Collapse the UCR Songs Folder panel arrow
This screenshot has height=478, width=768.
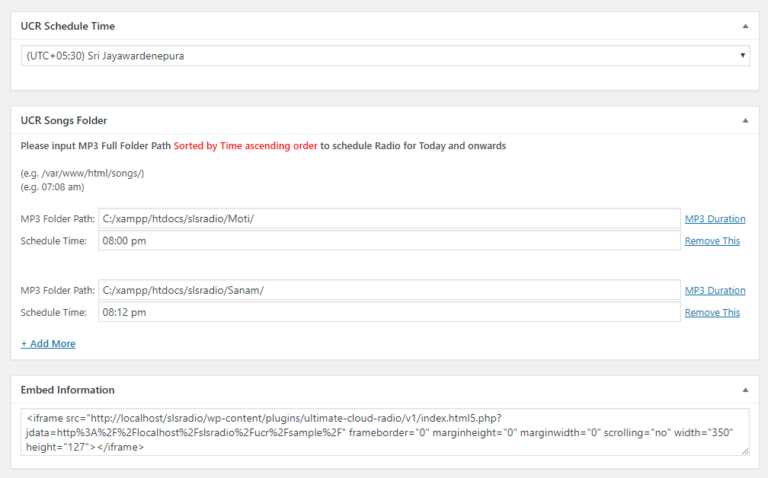point(744,120)
